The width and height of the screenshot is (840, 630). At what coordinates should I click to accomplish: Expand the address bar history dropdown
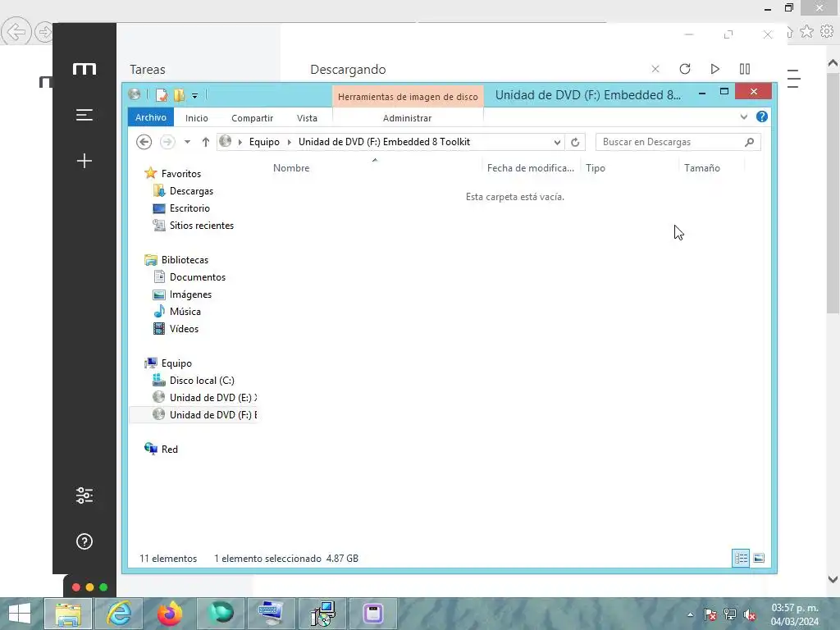click(557, 142)
